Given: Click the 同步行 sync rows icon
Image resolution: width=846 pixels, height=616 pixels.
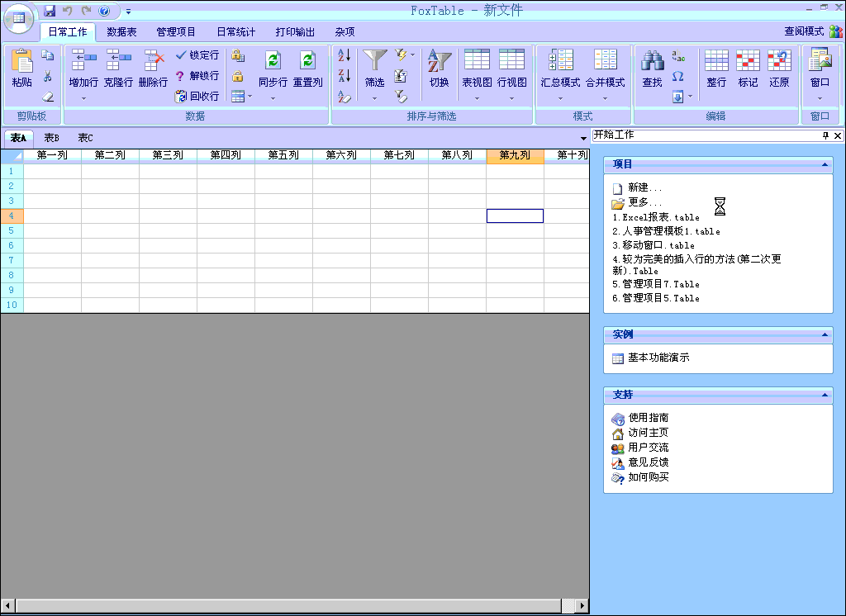Looking at the screenshot, I should coord(273,60).
